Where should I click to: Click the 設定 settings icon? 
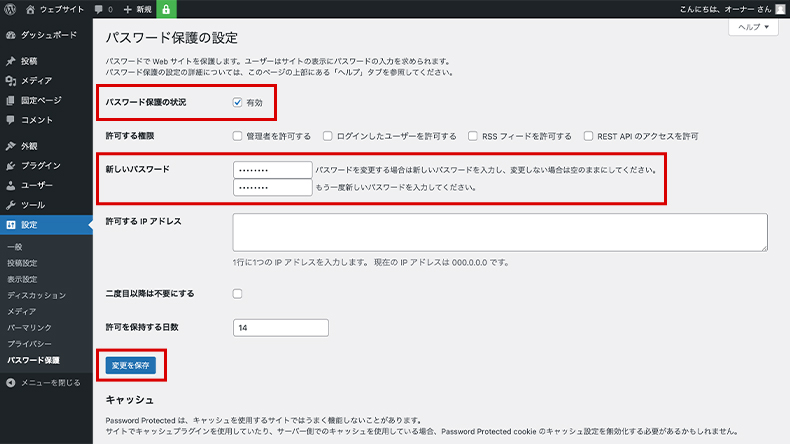(11, 225)
